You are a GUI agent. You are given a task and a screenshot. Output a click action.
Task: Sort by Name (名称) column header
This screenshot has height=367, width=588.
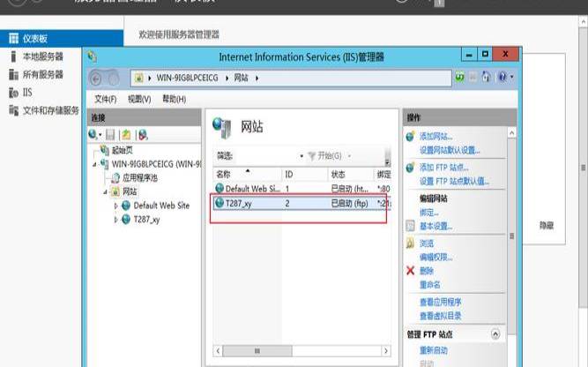point(248,175)
